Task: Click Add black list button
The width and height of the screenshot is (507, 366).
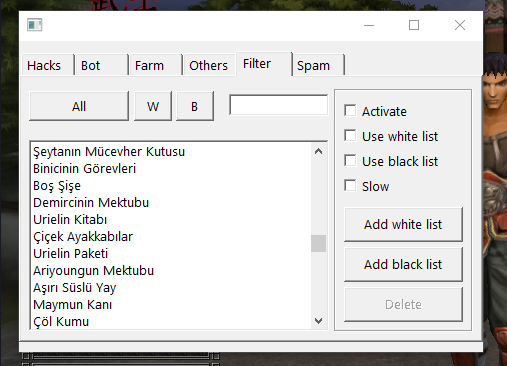Action: click(x=403, y=264)
